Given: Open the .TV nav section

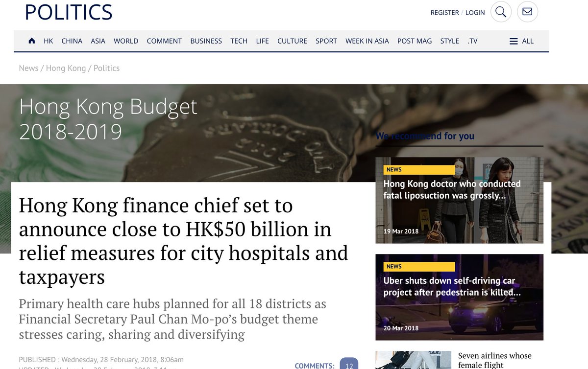Looking at the screenshot, I should coord(472,41).
